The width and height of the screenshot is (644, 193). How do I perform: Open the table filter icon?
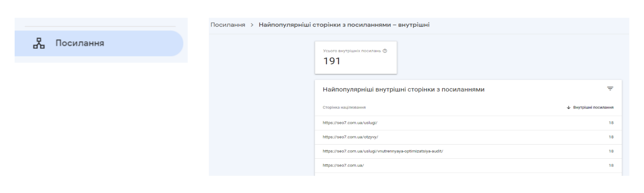coord(610,89)
